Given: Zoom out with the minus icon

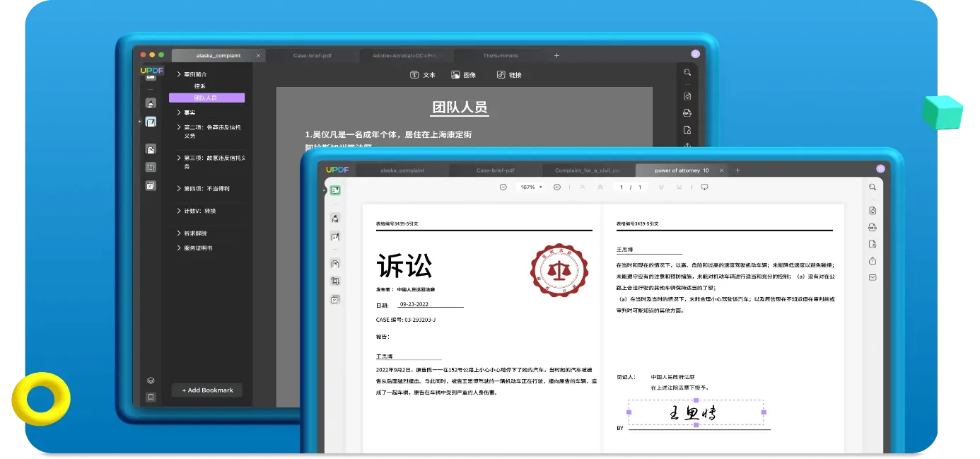Looking at the screenshot, I should (503, 187).
